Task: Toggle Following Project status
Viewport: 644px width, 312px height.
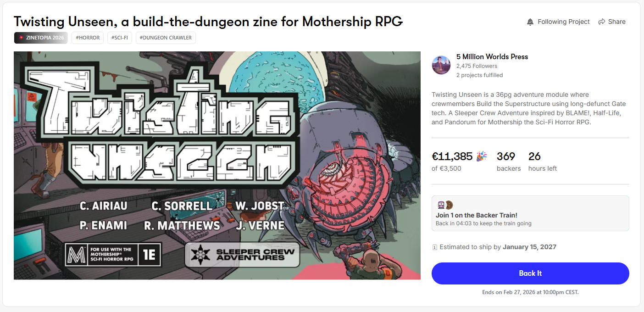Action: tap(558, 22)
